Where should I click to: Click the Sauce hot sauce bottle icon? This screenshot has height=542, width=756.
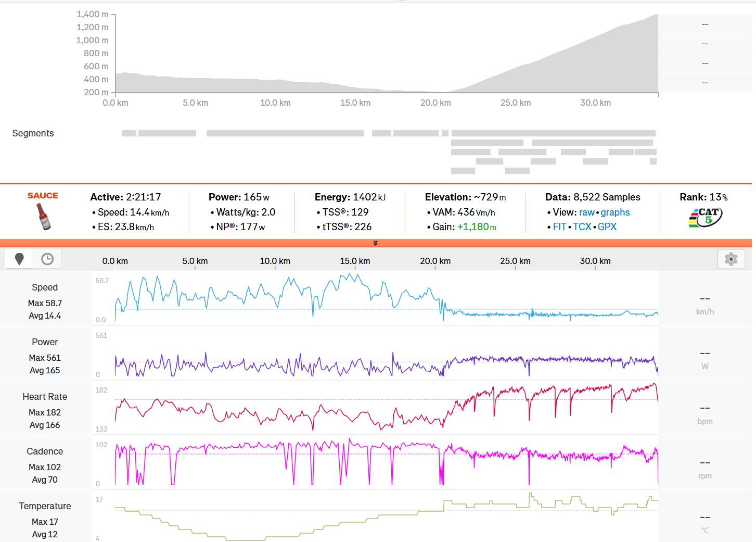coord(44,217)
